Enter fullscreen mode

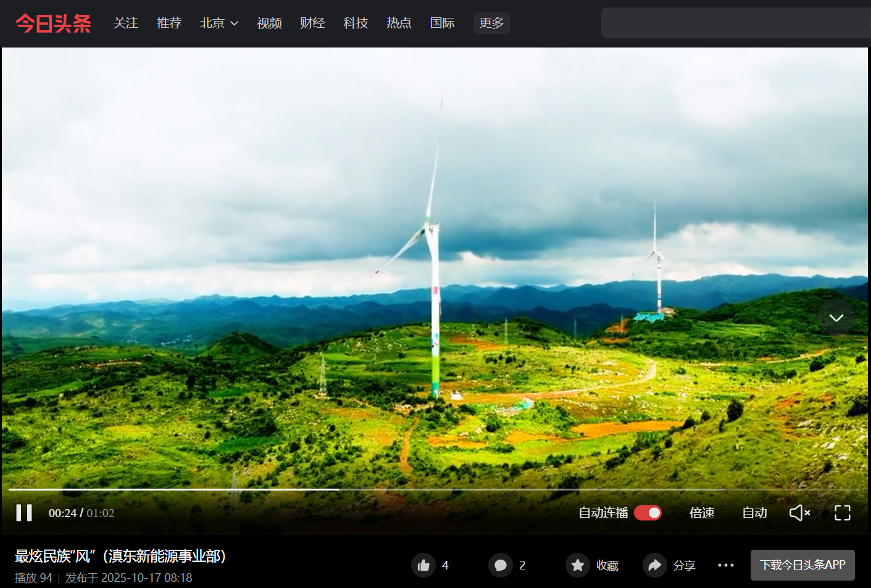(842, 513)
